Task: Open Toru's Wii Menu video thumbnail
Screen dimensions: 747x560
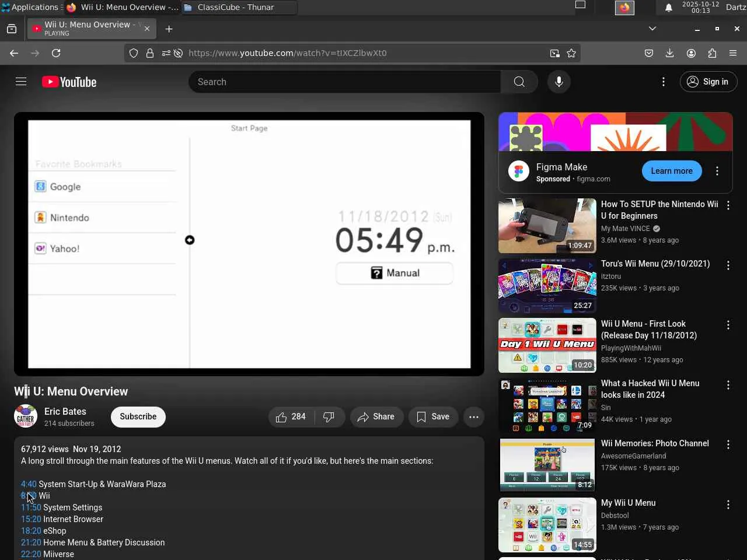Action: (x=547, y=286)
